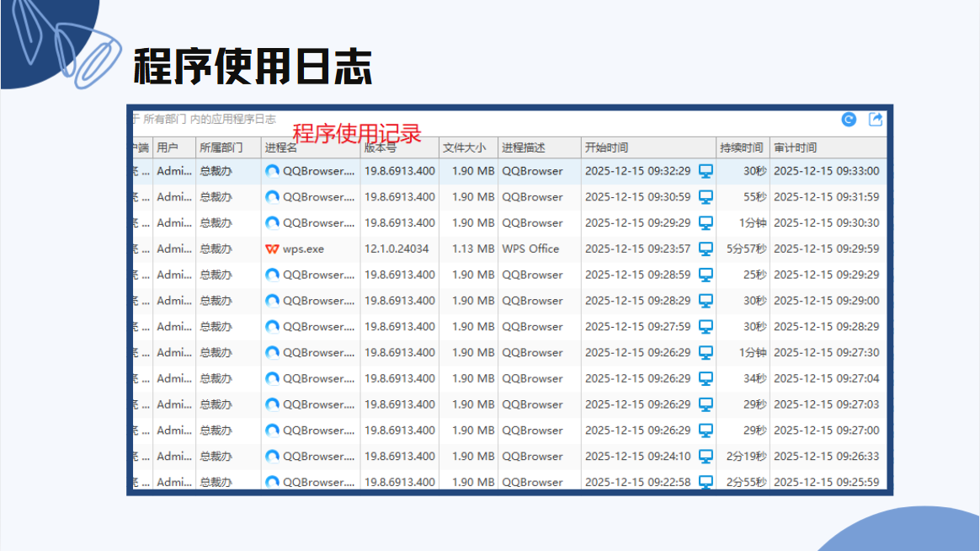Sort by the 进程名 column header

pos(311,147)
